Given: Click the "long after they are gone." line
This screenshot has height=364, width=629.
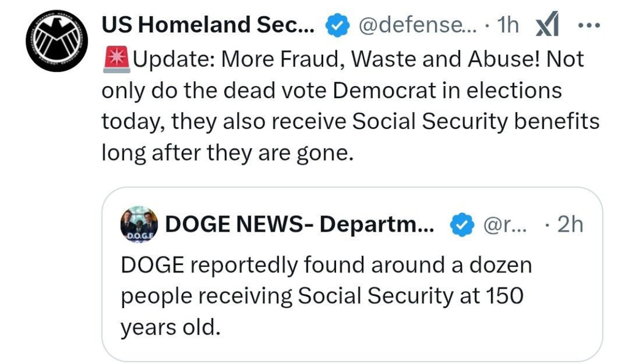Looking at the screenshot, I should point(227,152).
